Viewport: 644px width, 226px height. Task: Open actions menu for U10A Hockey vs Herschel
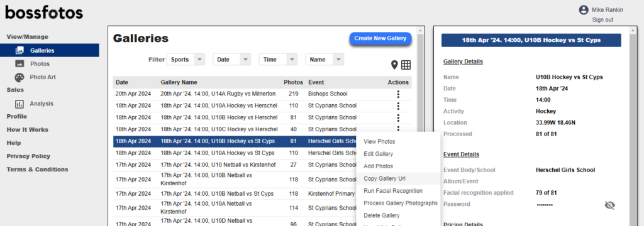[398, 106]
